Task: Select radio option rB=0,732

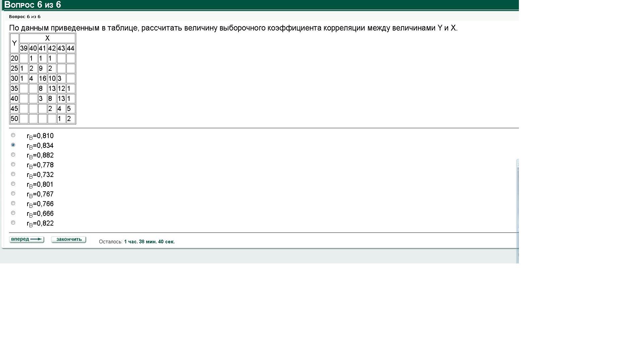Action: tap(13, 174)
